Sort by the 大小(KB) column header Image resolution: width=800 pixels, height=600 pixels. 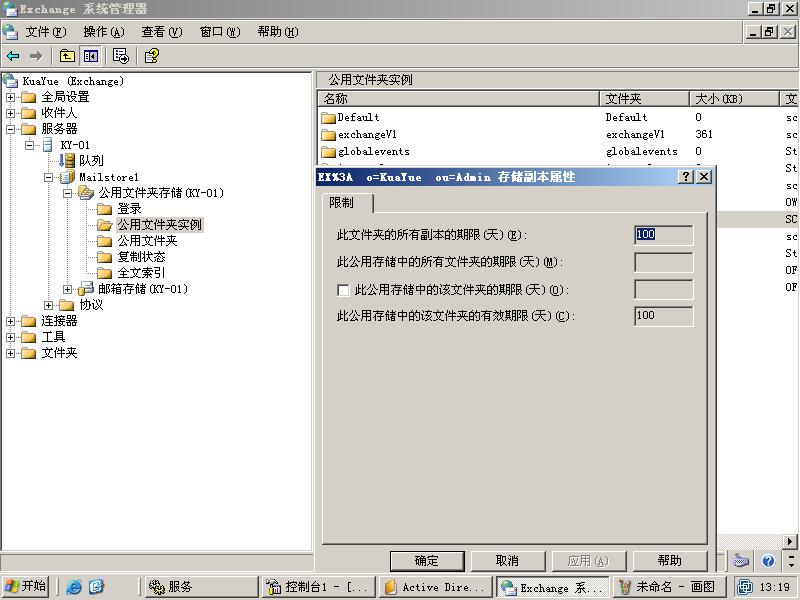(734, 98)
